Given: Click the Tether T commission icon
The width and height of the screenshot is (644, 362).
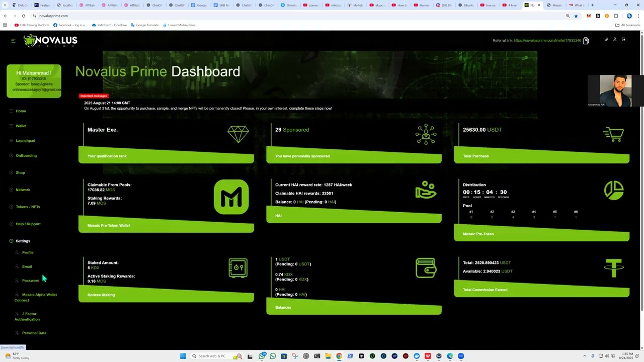Looking at the screenshot, I should [x=614, y=268].
